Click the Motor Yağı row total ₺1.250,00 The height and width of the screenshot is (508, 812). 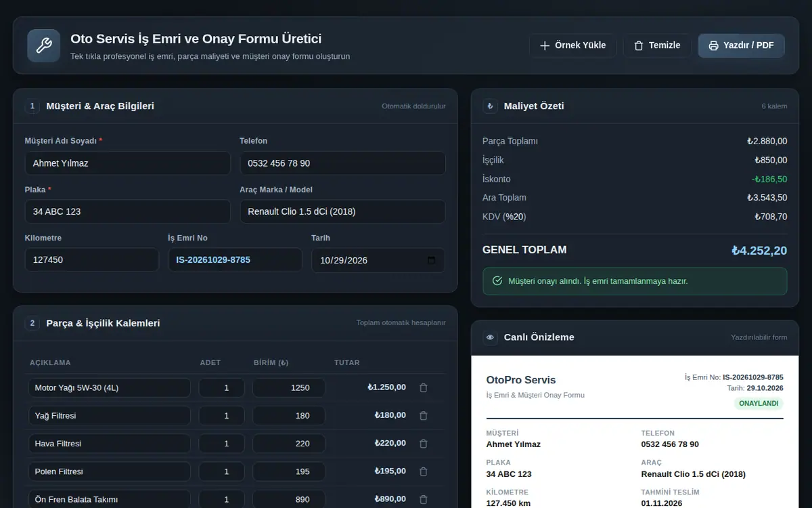tap(387, 387)
